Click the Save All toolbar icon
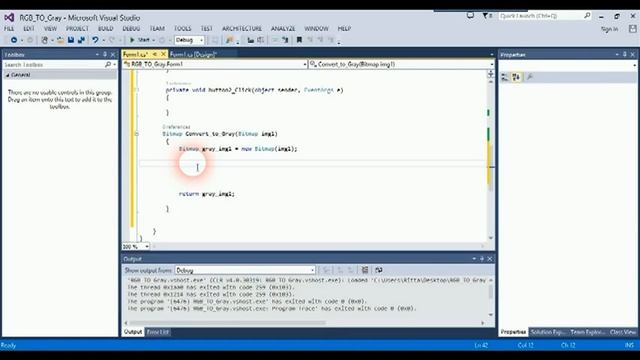This screenshot has width=640, height=360. [x=81, y=40]
